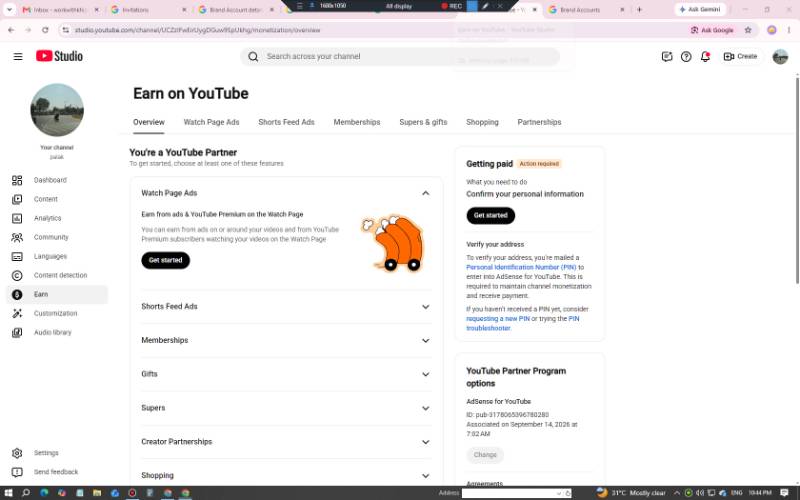The width and height of the screenshot is (800, 500).
Task: Switch to the Watch Page Ads tab
Action: point(211,122)
